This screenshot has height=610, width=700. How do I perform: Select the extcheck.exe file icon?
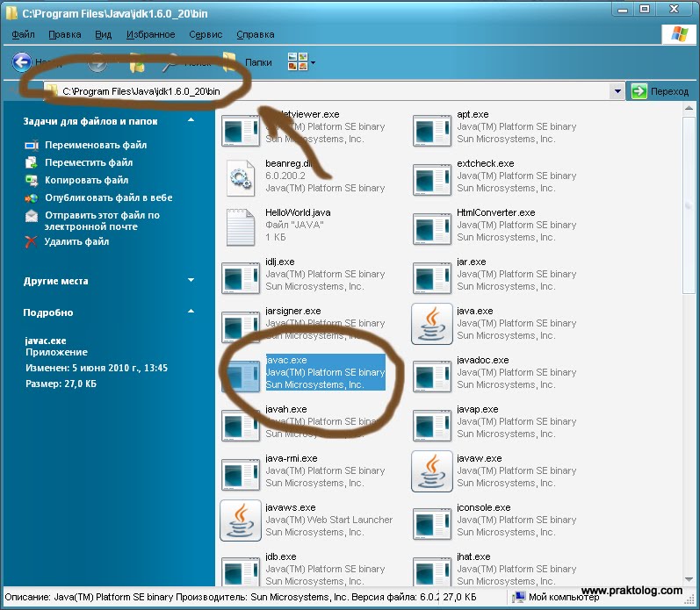pos(432,179)
